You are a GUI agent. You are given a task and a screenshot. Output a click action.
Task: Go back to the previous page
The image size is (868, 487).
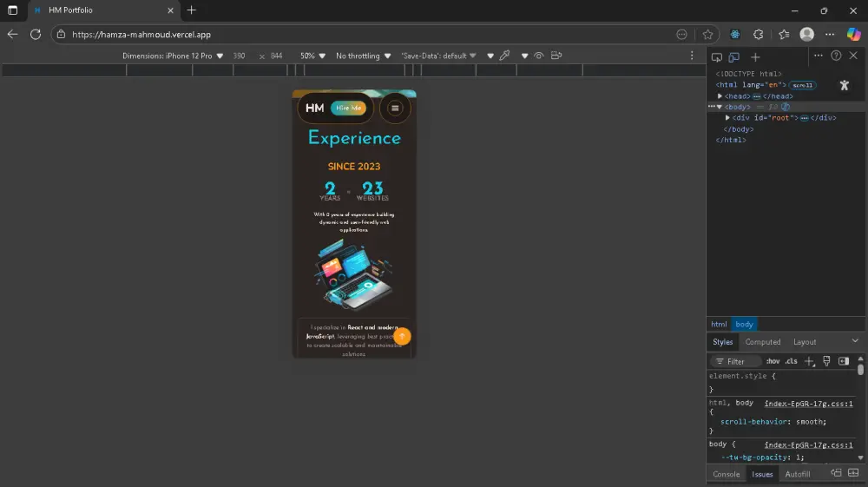[x=12, y=35]
